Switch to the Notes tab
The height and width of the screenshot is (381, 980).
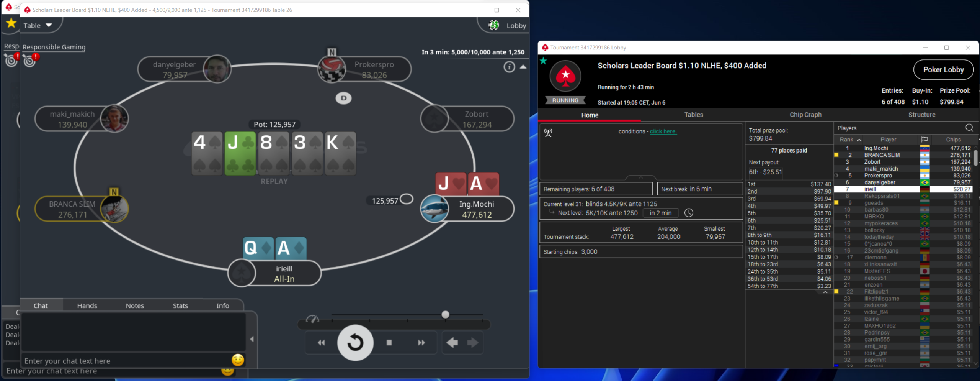135,305
